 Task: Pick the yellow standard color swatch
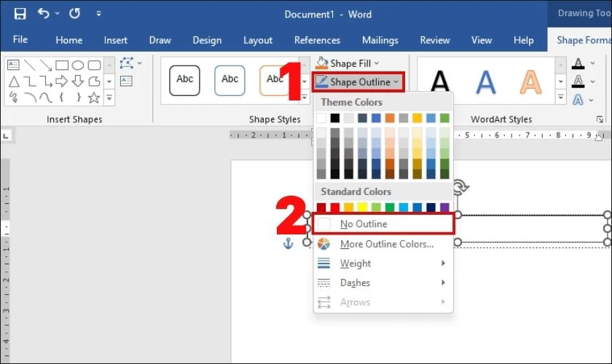[362, 207]
